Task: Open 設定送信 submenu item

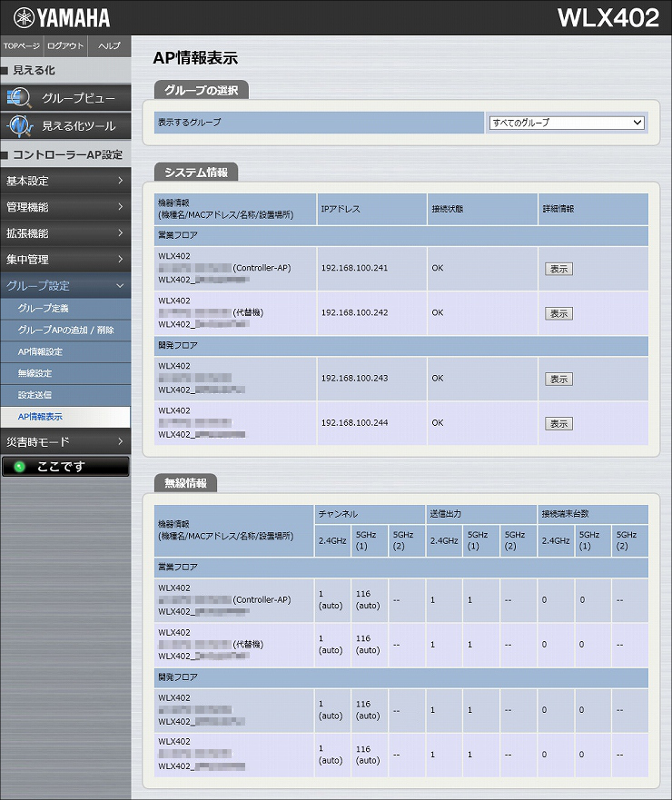Action: click(65, 395)
